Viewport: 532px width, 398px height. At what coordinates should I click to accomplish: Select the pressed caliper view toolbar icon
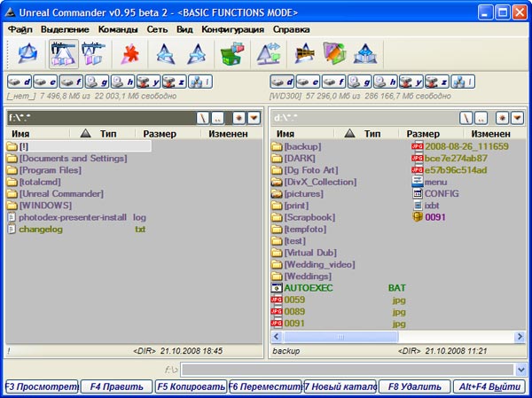(x=64, y=53)
